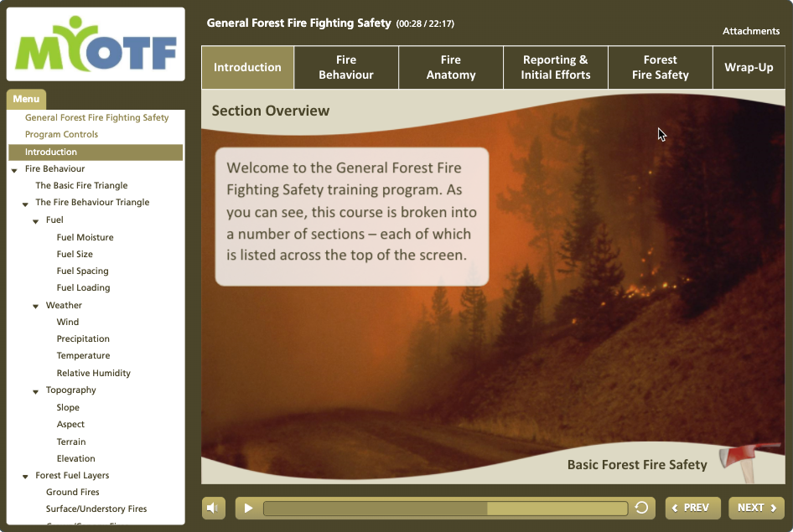Collapse the Fire Behaviour menu section
Viewport: 793px width, 532px height.
[14, 170]
